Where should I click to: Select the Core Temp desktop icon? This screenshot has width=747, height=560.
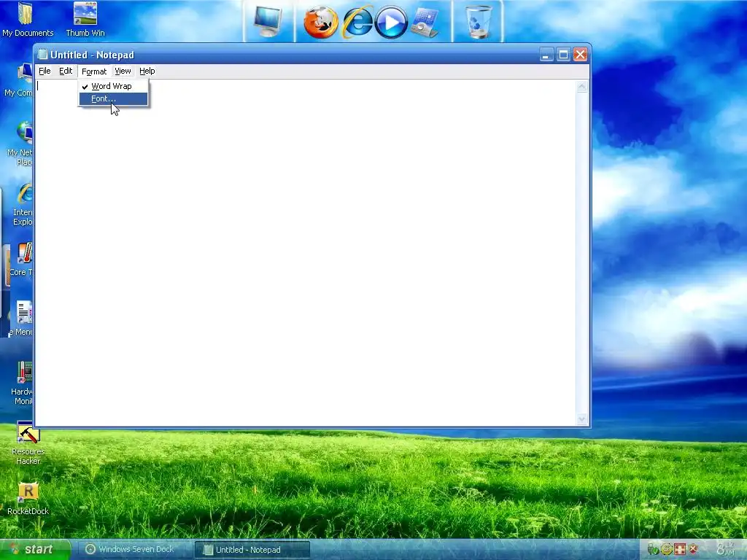click(x=21, y=260)
